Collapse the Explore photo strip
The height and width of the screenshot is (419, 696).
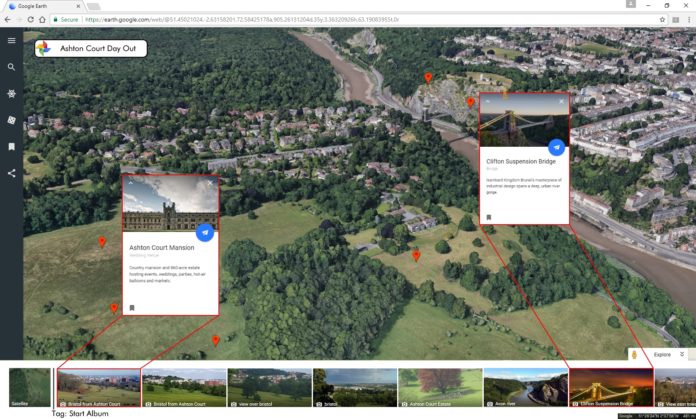[x=682, y=354]
